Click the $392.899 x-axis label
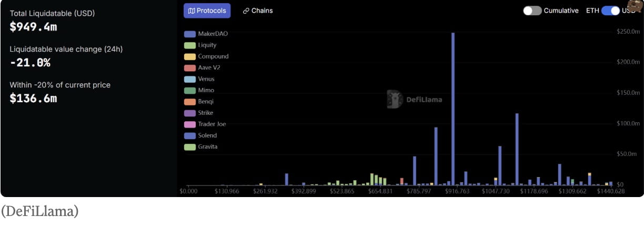This screenshot has width=644, height=235. pos(304,191)
